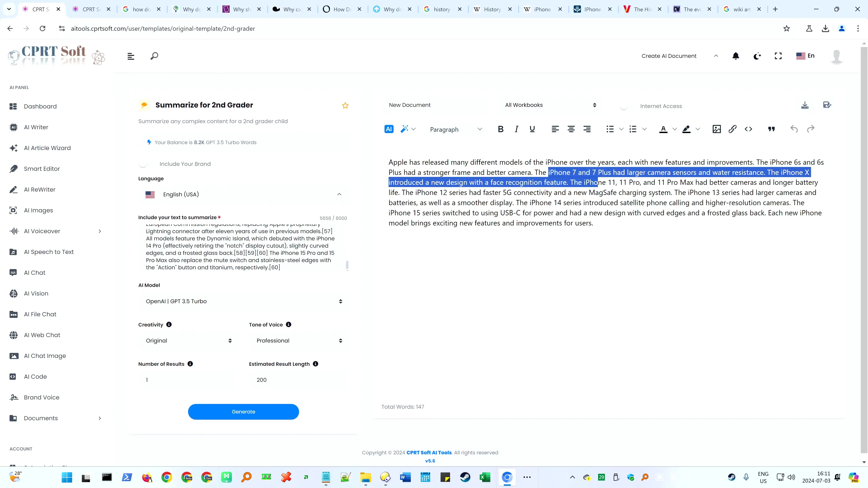Select the Dashboard menu item
868x488 pixels.
[40, 106]
